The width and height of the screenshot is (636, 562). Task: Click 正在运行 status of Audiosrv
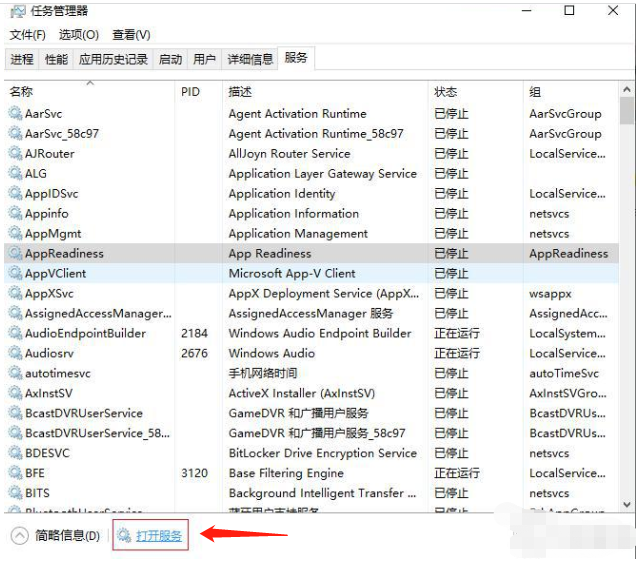tap(457, 353)
